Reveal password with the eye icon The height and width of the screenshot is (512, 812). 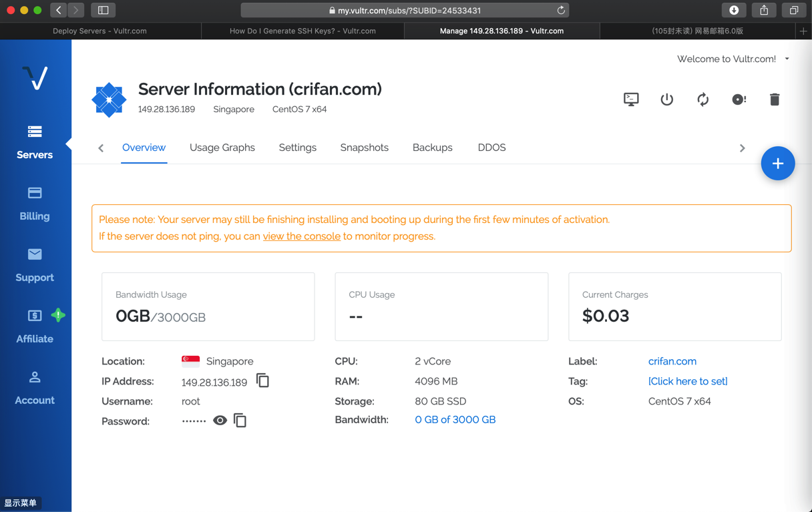[220, 421]
